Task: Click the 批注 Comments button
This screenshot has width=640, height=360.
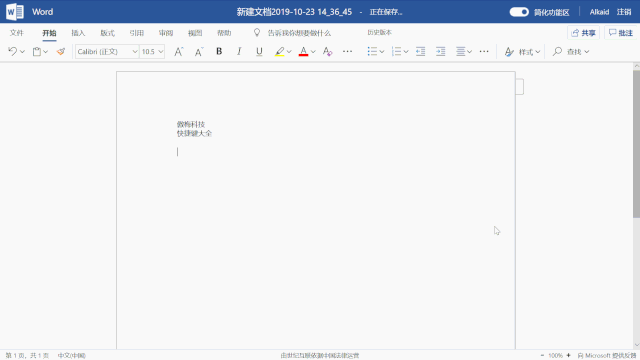Action: coord(620,33)
